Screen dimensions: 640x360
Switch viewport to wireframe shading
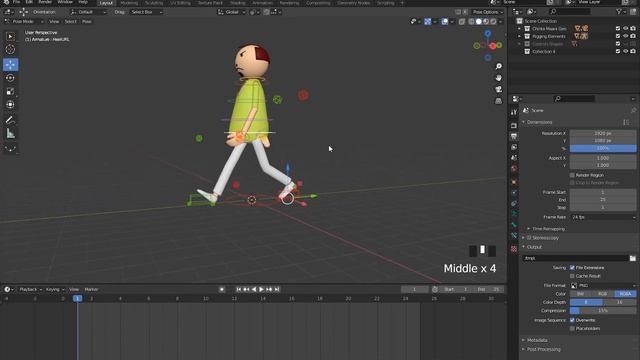coord(471,21)
